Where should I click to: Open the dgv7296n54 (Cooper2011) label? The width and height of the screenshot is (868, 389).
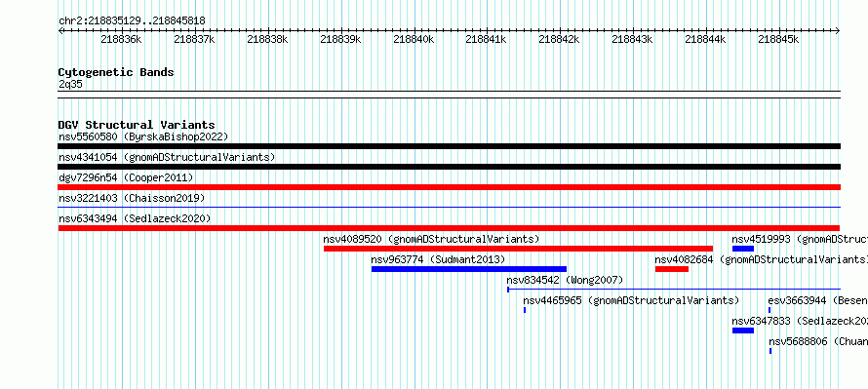coord(126,177)
